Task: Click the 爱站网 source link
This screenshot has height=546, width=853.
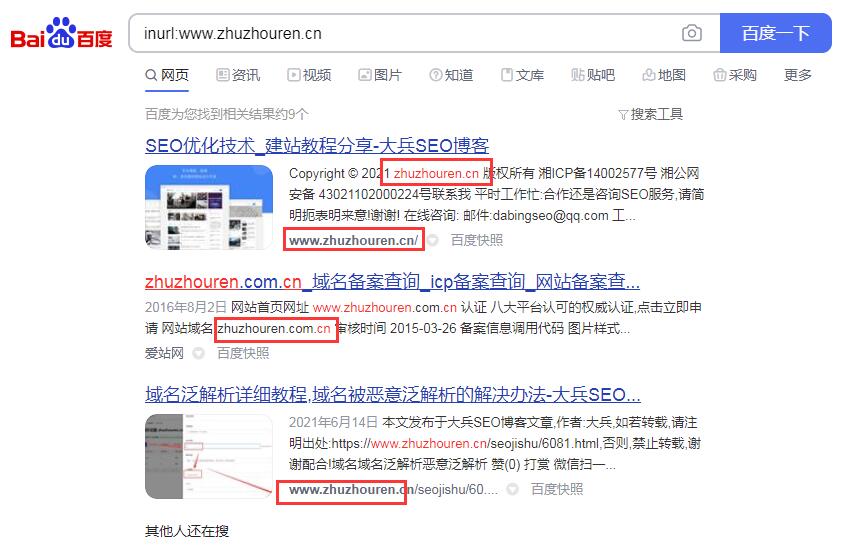Action: [x=164, y=353]
